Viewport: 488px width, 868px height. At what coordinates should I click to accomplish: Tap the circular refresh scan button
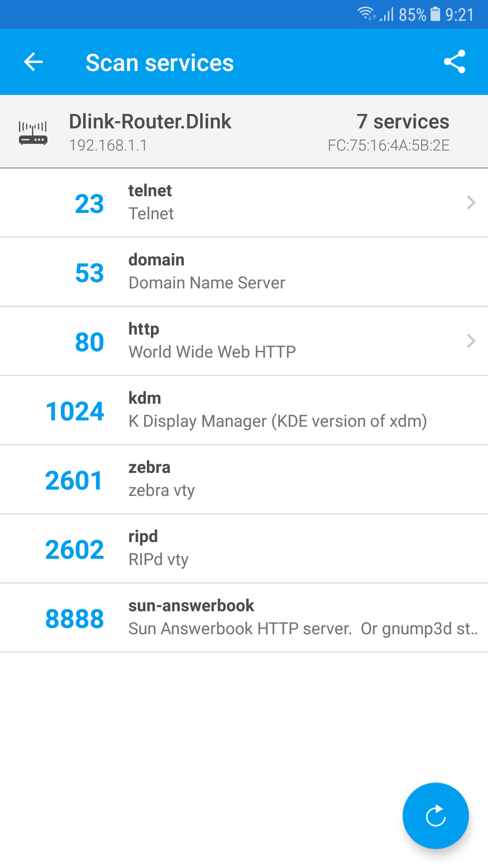click(436, 816)
